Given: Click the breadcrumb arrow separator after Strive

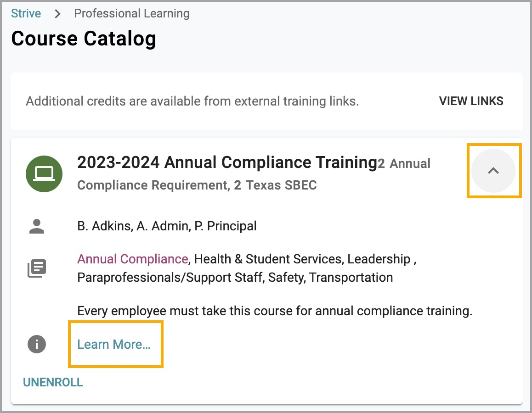Looking at the screenshot, I should 57,14.
